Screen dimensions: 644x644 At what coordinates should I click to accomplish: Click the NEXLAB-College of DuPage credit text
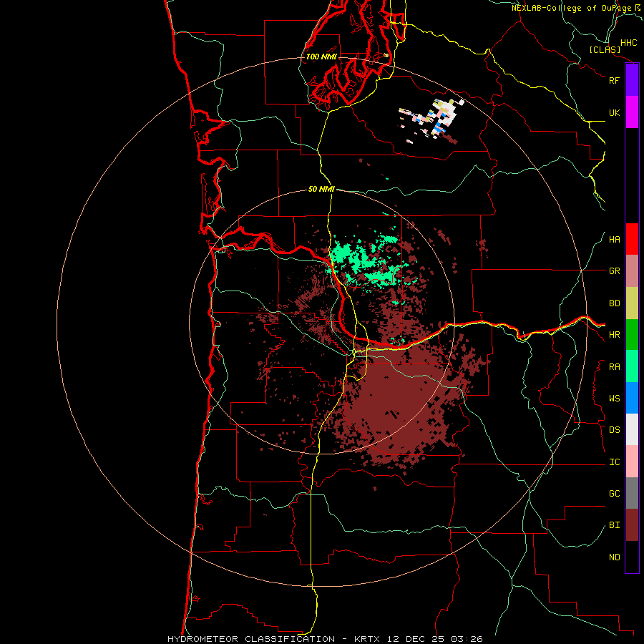tap(571, 8)
